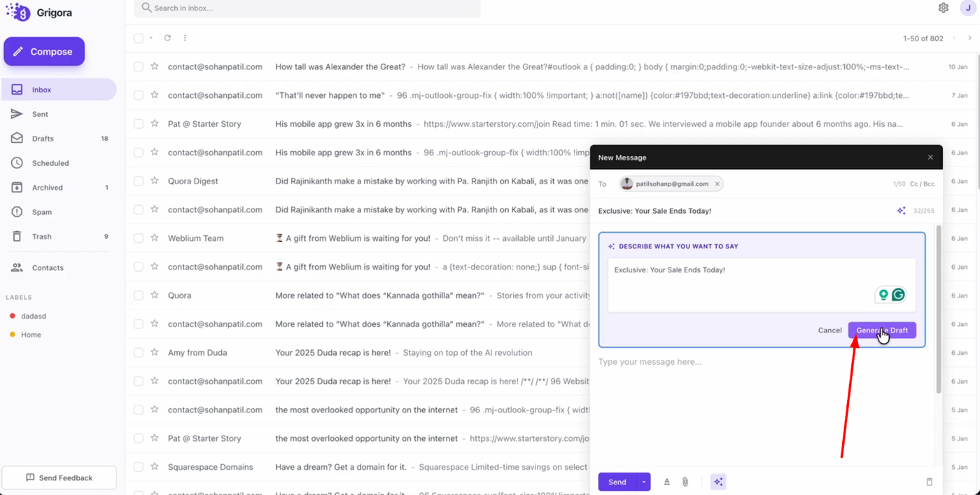The height and width of the screenshot is (495, 980).
Task: Check the Pat @ Starter Story mobile app email
Action: pos(139,124)
